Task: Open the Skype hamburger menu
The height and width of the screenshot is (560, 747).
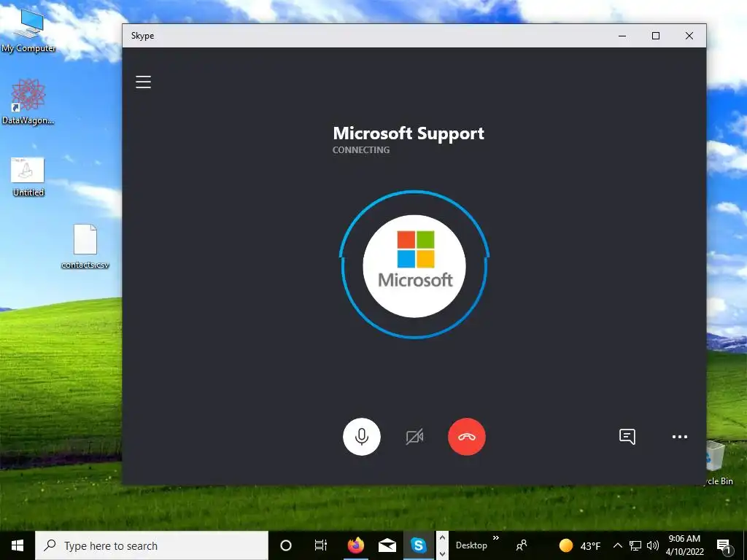Action: click(x=144, y=82)
